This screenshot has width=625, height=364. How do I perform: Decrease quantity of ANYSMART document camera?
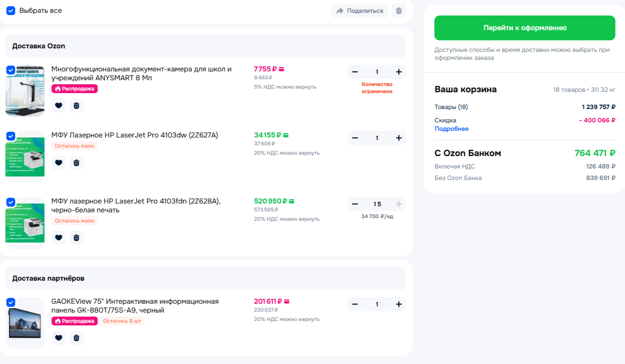[355, 72]
